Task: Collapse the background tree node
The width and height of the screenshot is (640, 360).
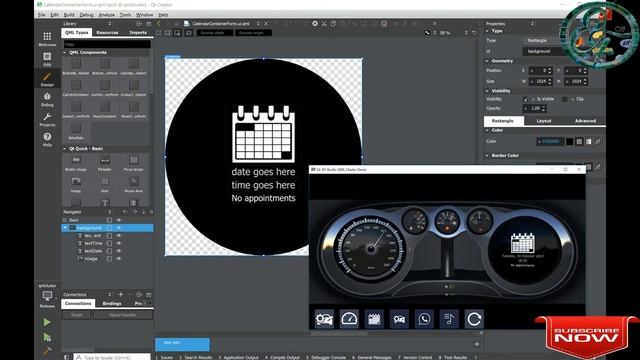Action: tap(65, 228)
